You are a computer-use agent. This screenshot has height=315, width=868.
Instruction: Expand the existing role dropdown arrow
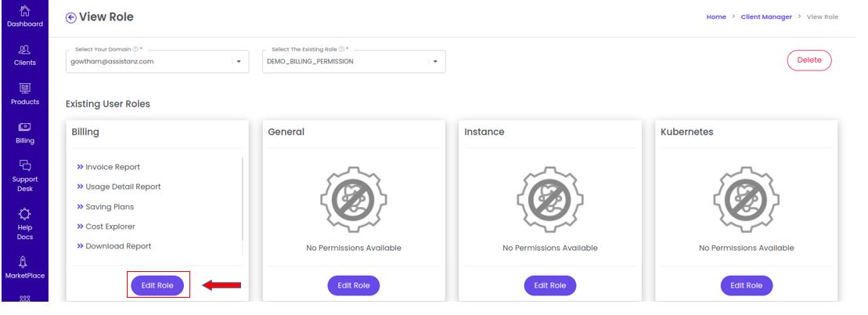(x=436, y=62)
